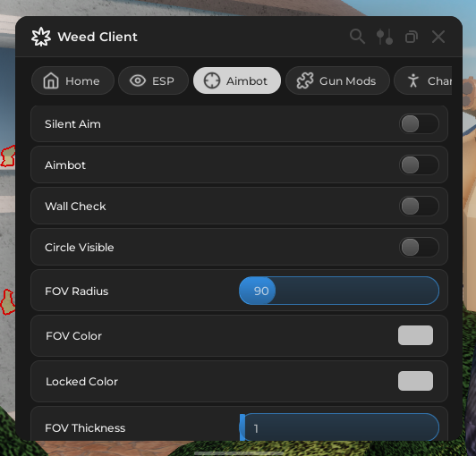This screenshot has height=456, width=476.
Task: Open the Locked Color swatch
Action: point(415,381)
